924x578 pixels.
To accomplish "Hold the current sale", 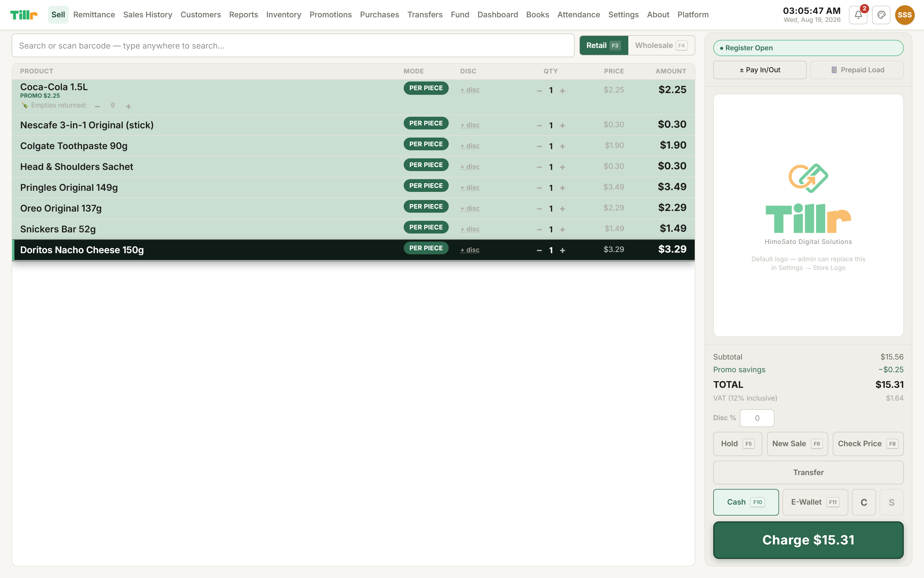I will pos(737,444).
